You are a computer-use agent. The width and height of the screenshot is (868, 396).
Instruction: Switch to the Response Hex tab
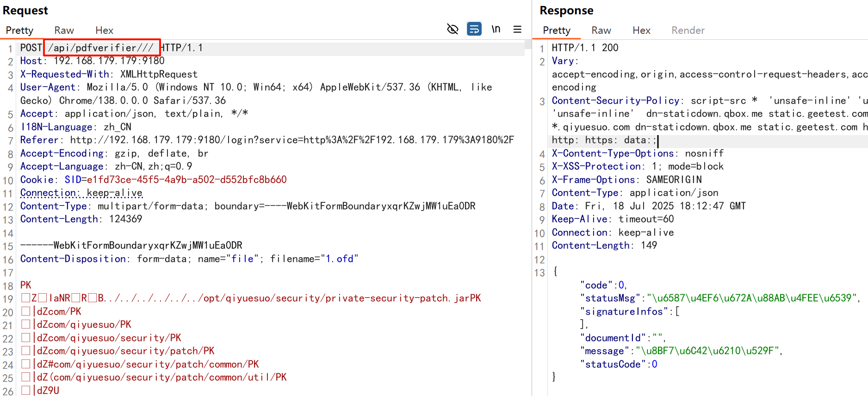[x=641, y=31]
